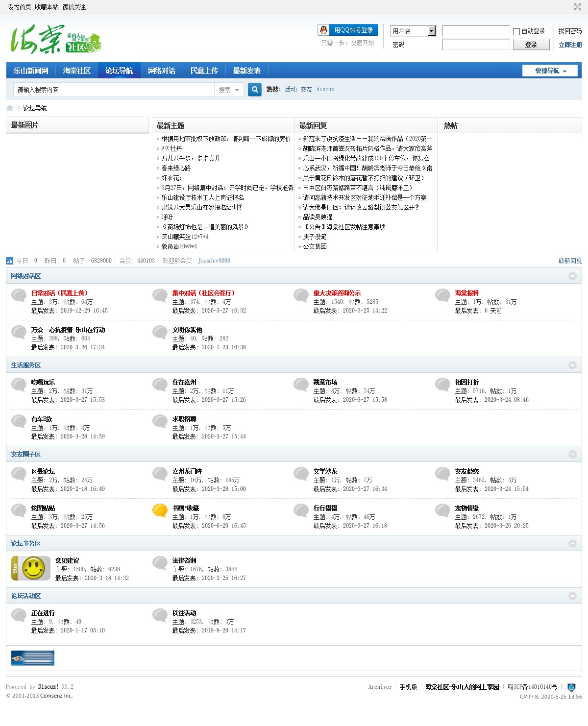Select the 论坛导航 nav tab
The height and width of the screenshot is (726, 588).
[x=119, y=71]
